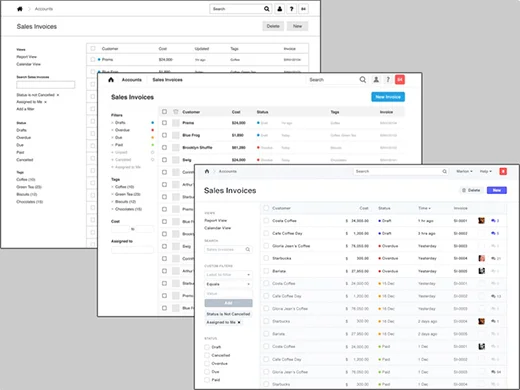
Task: Click avatar on Costa Coffee Draft row
Action: [481, 221]
